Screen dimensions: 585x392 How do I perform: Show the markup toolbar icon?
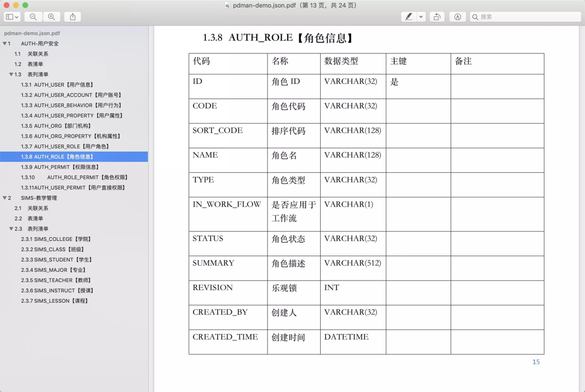(x=457, y=17)
